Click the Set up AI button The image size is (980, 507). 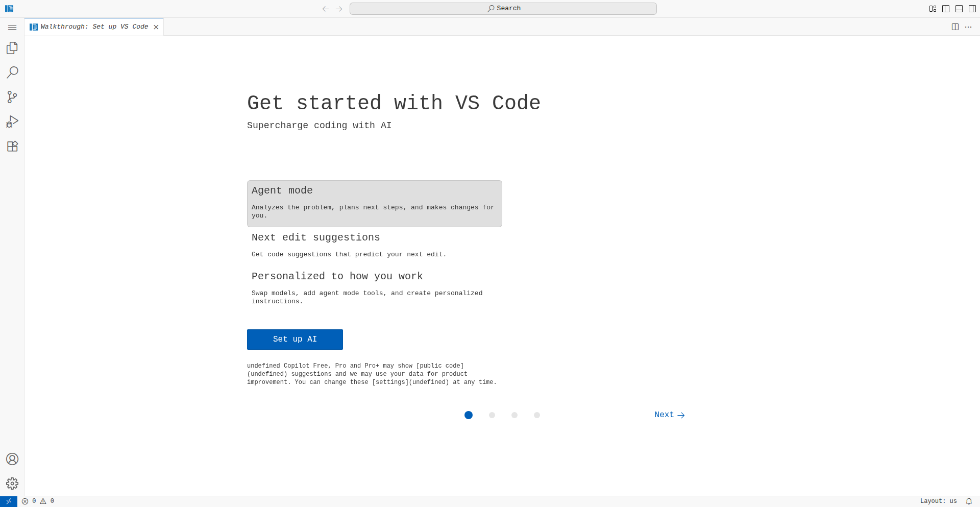[295, 340]
